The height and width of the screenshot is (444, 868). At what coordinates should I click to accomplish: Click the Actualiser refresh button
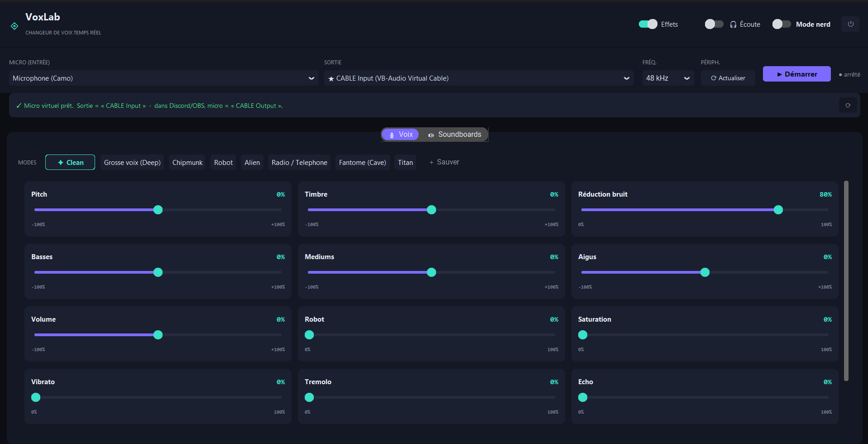tap(728, 78)
